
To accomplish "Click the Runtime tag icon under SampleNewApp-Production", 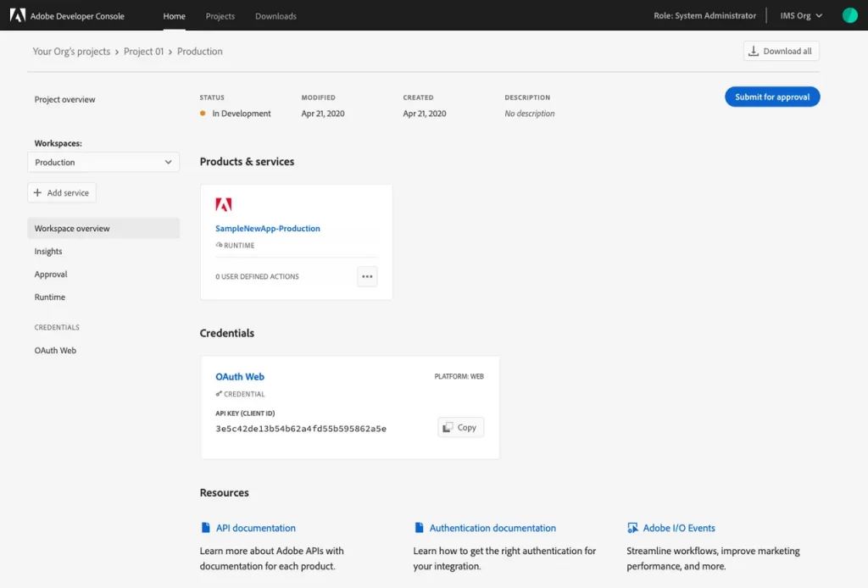I will [219, 246].
